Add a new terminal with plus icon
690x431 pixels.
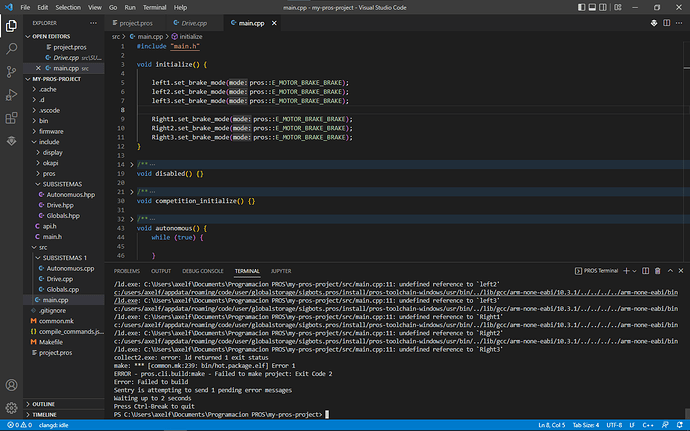point(626,271)
